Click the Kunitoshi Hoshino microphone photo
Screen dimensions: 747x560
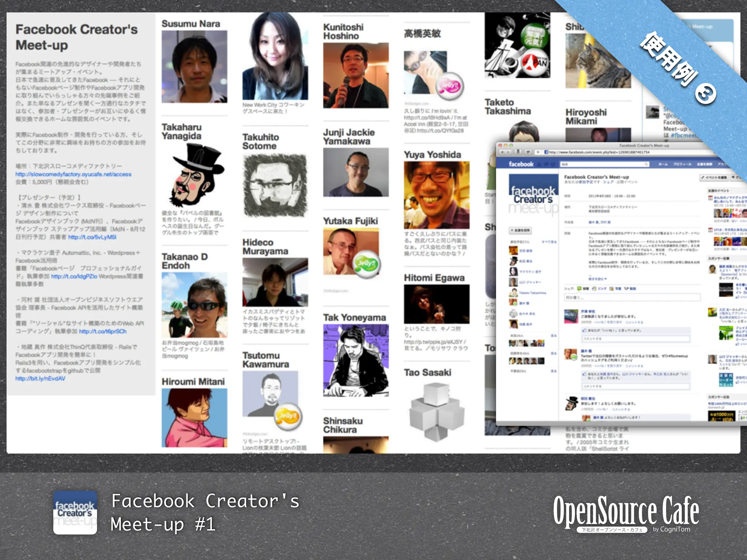[356, 75]
